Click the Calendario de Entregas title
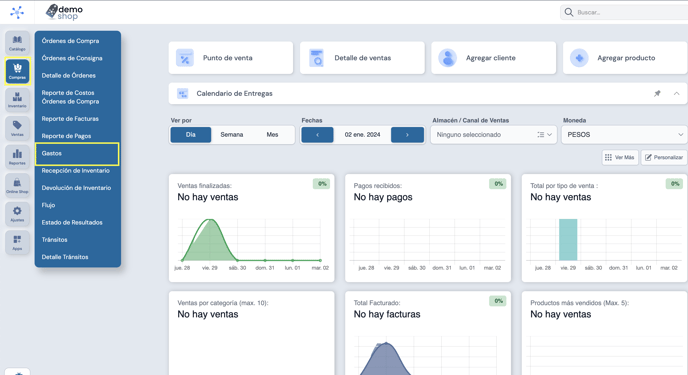 click(x=234, y=93)
